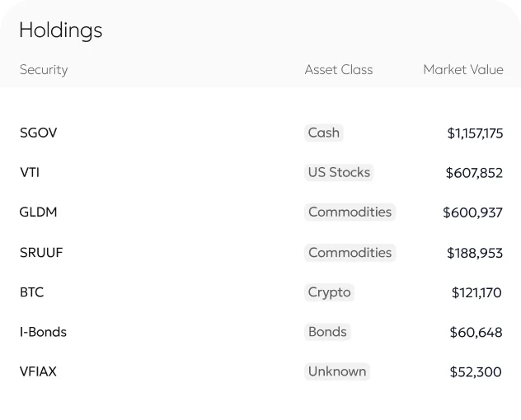Select the VTI security row
Image resolution: width=521 pixels, height=420 pixels.
click(x=30, y=172)
